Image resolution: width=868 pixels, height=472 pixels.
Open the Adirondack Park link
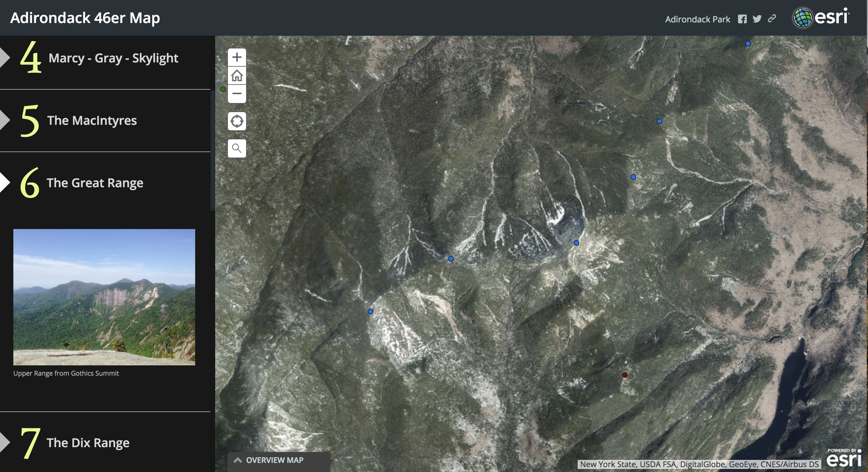point(697,19)
